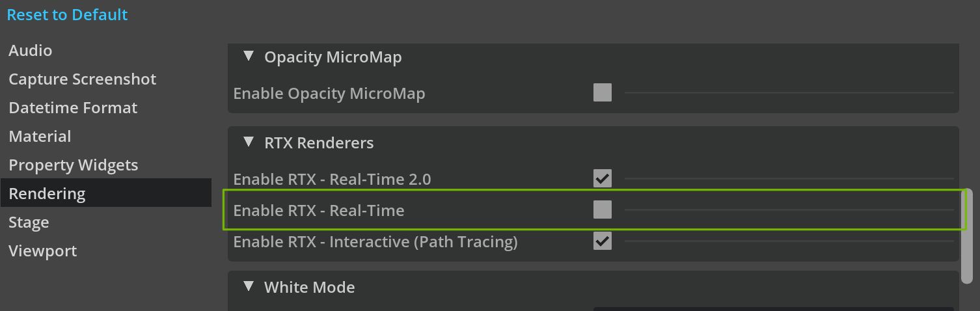Collapse the RTX Renderers section triangle
Screen dimensions: 980x311
(x=248, y=142)
